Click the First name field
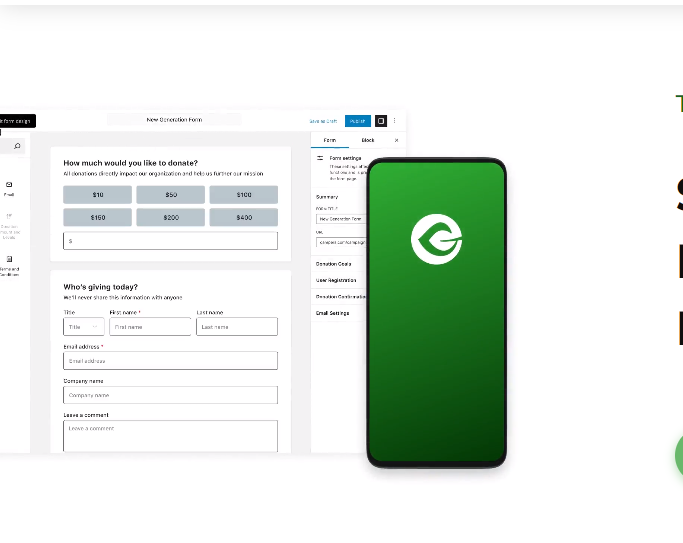The width and height of the screenshot is (683, 543). 150,327
